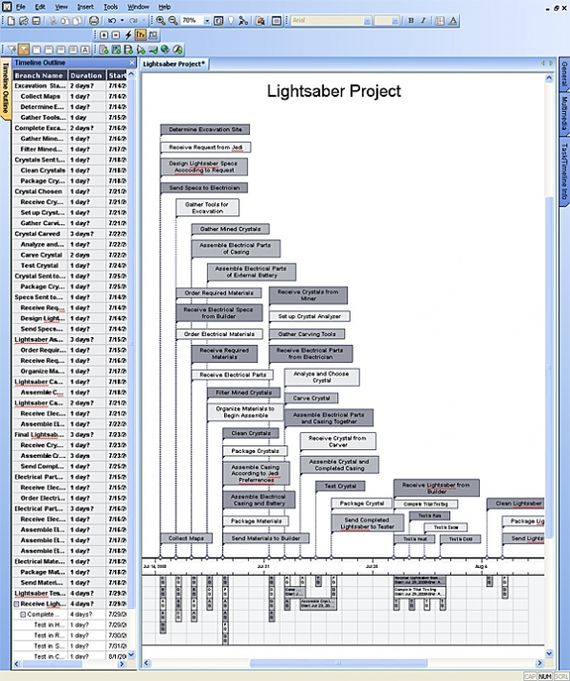Toggle Bold formatting

click(411, 20)
